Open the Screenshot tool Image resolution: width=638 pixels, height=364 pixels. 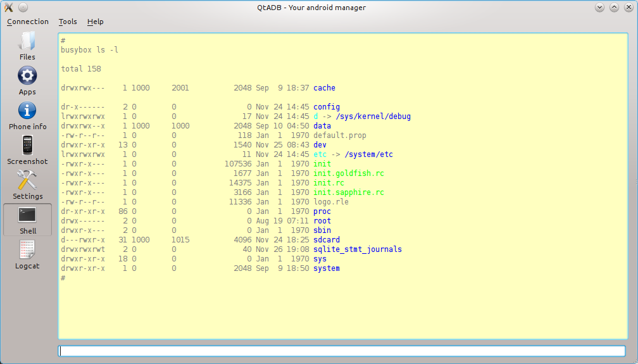tap(27, 150)
